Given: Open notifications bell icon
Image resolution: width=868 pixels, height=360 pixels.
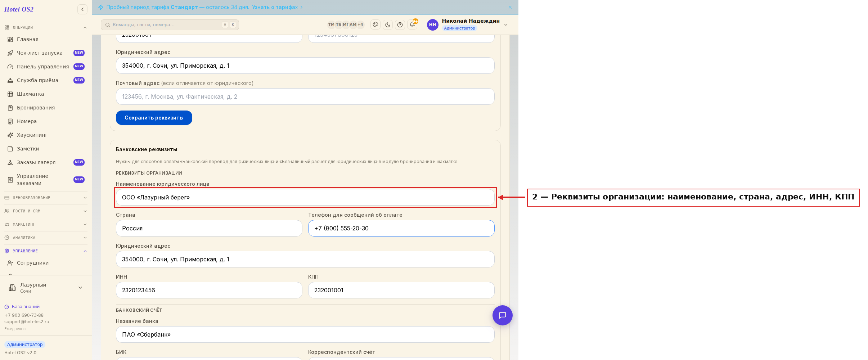Looking at the screenshot, I should (x=412, y=25).
